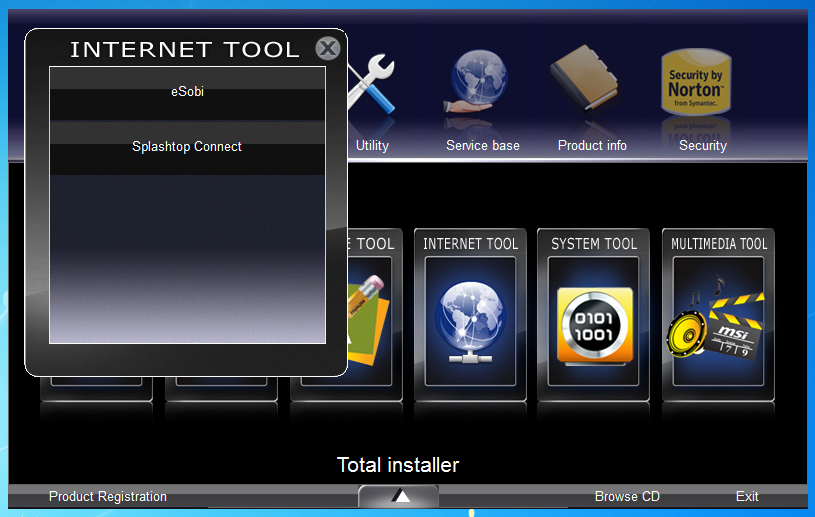Click the INTERNET TOOL card title
The image size is (815, 517).
click(470, 244)
